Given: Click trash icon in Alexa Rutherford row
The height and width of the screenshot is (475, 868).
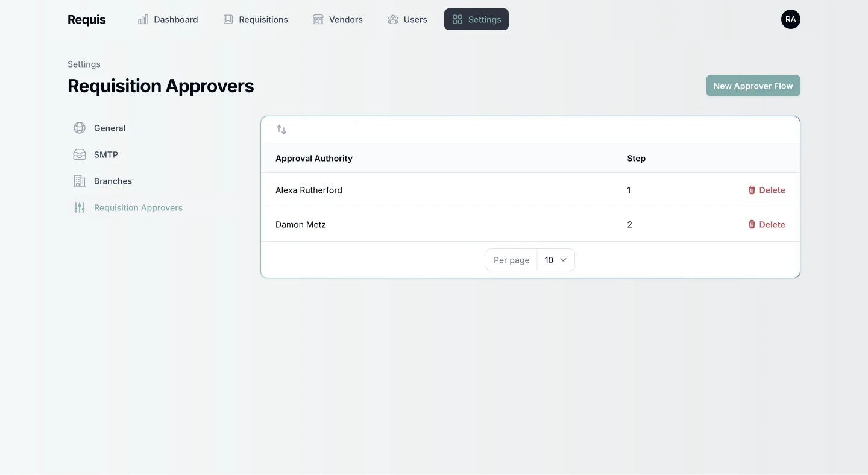Looking at the screenshot, I should [x=752, y=190].
